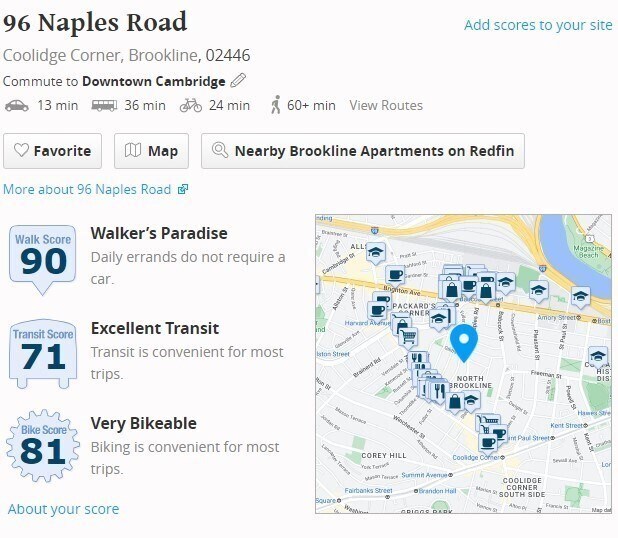Select the bicycle commute time icon

point(190,105)
